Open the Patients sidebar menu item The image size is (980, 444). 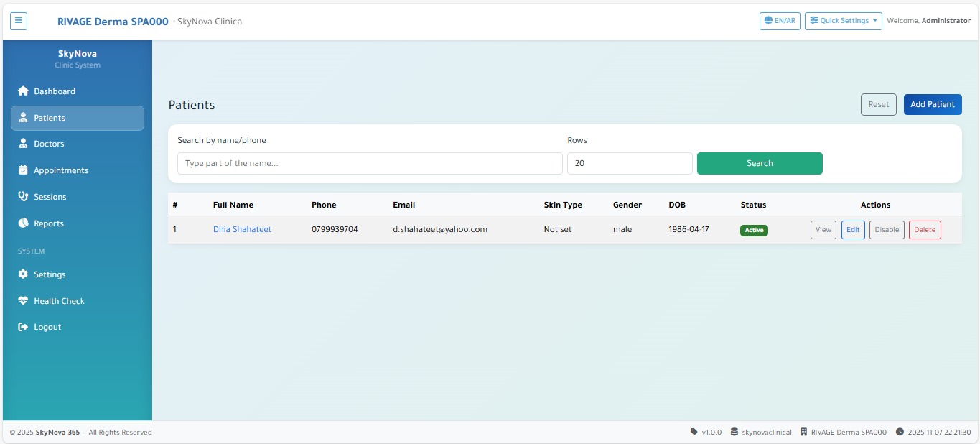point(78,118)
